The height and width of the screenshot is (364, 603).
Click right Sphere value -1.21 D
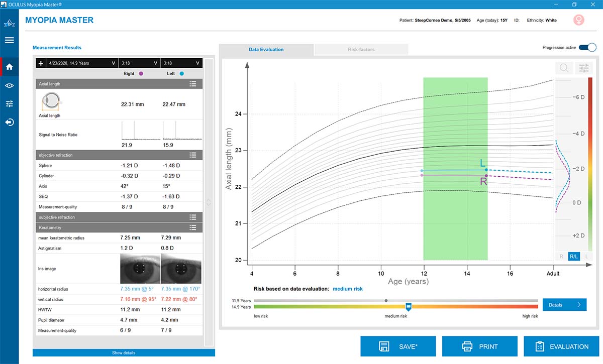[x=129, y=166]
